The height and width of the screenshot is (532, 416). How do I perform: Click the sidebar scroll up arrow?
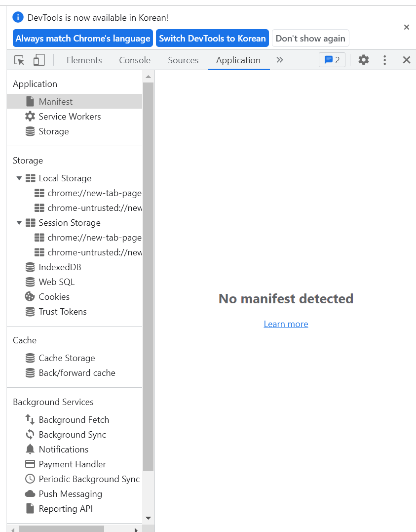[148, 77]
